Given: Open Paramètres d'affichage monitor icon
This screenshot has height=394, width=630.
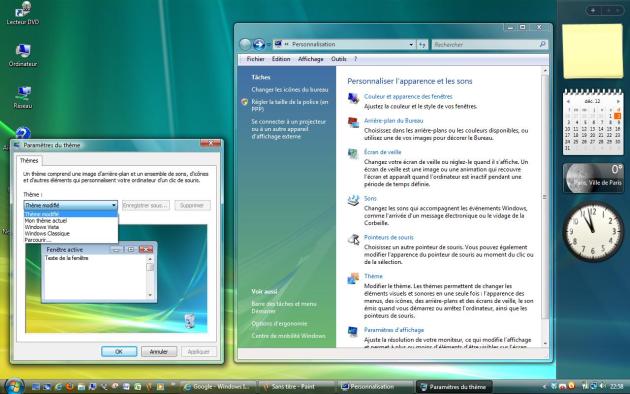Looking at the screenshot, I should pos(353,331).
